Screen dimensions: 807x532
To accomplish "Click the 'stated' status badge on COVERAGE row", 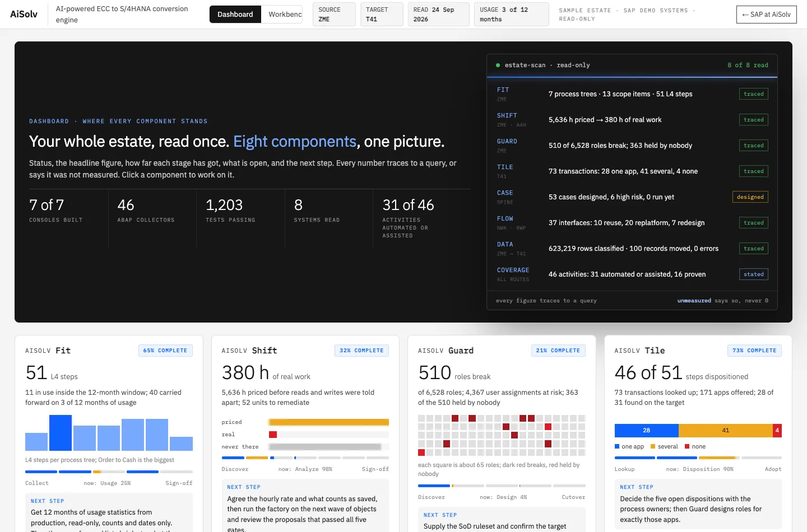I will click(x=753, y=274).
